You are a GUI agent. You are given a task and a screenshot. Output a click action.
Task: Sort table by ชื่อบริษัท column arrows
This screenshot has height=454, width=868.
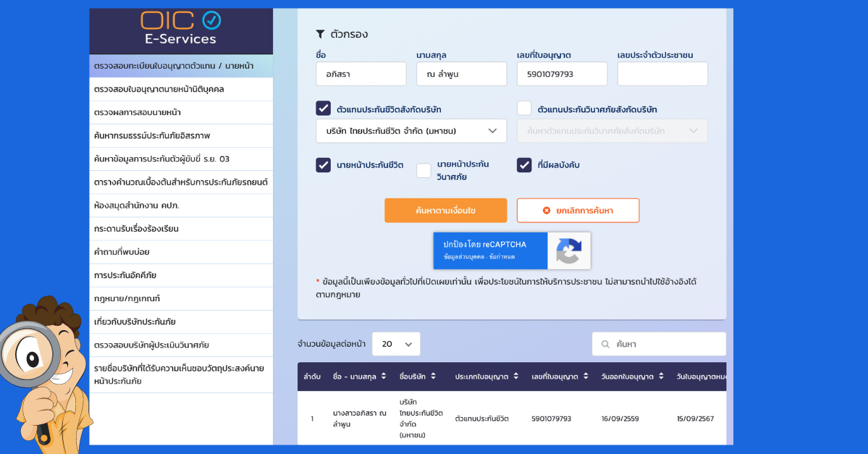tap(433, 377)
